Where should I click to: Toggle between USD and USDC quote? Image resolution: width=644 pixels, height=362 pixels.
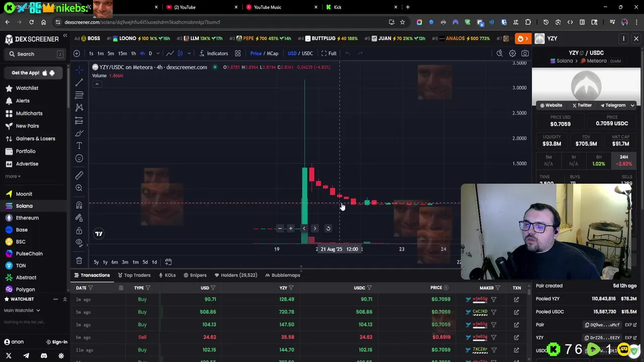(x=300, y=53)
